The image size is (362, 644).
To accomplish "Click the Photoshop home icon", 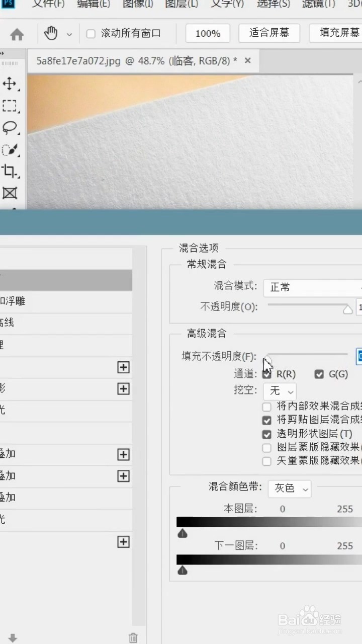I will [17, 34].
